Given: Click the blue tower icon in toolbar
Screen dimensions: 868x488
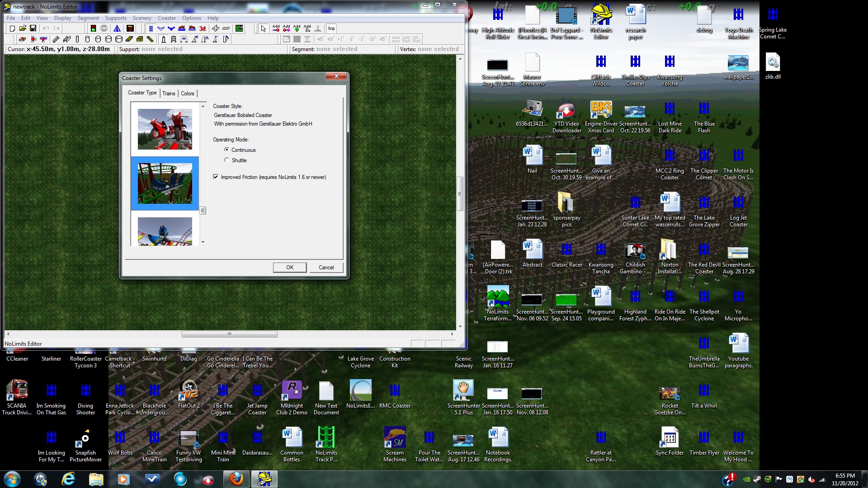Looking at the screenshot, I should pos(117,28).
